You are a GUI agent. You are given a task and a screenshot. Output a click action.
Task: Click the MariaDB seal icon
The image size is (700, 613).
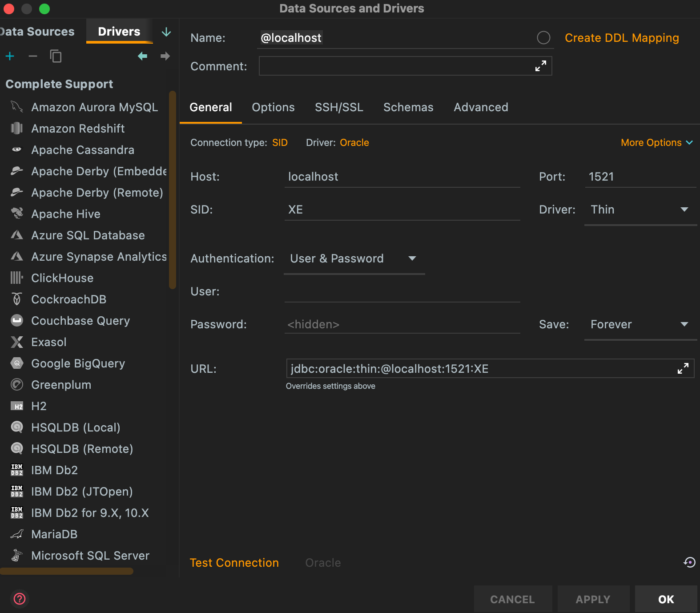pos(17,534)
